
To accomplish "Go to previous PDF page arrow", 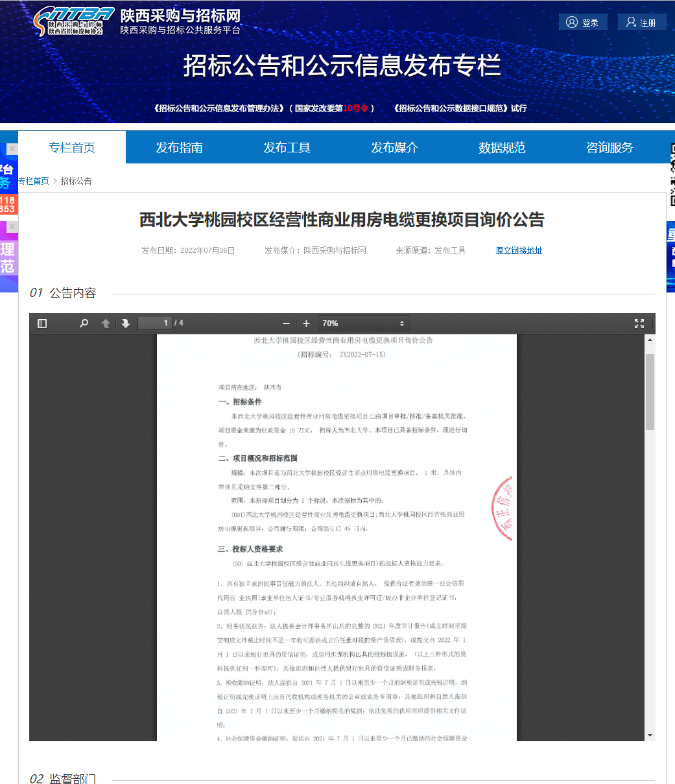I will pyautogui.click(x=105, y=323).
